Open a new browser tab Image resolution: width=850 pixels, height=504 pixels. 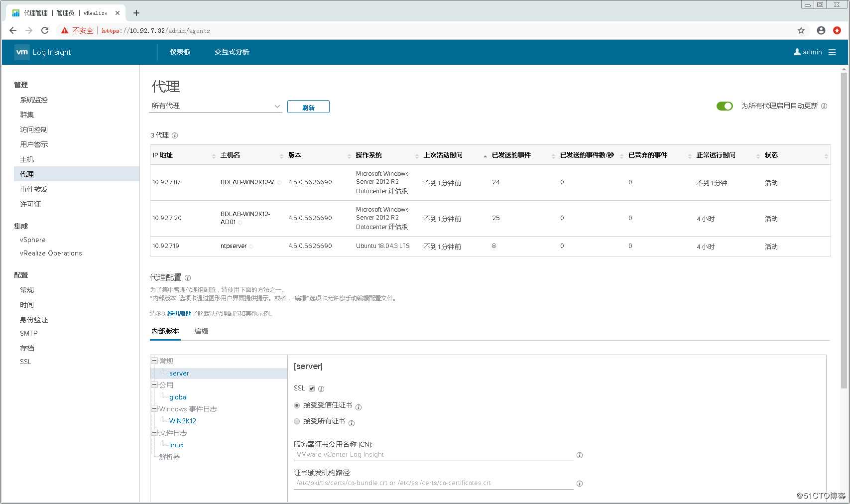(136, 13)
